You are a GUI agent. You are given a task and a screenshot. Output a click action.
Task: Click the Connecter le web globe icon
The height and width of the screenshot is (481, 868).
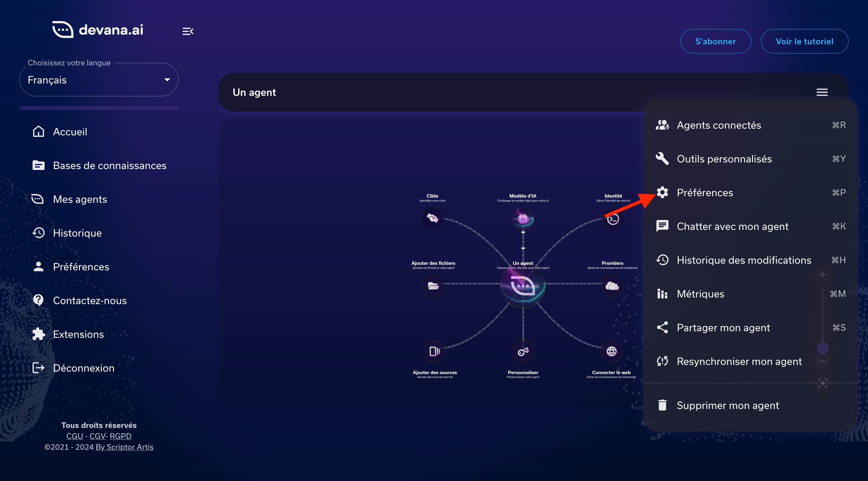click(612, 352)
